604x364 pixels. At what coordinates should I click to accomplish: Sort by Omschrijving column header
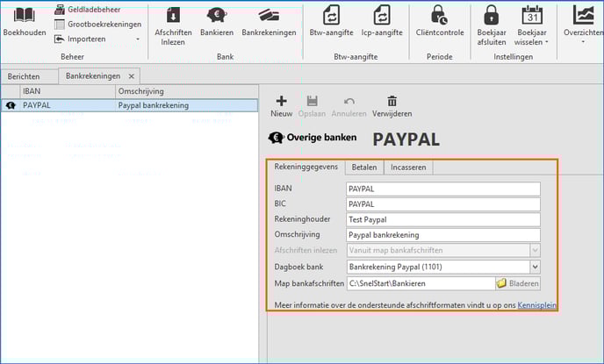pos(187,91)
